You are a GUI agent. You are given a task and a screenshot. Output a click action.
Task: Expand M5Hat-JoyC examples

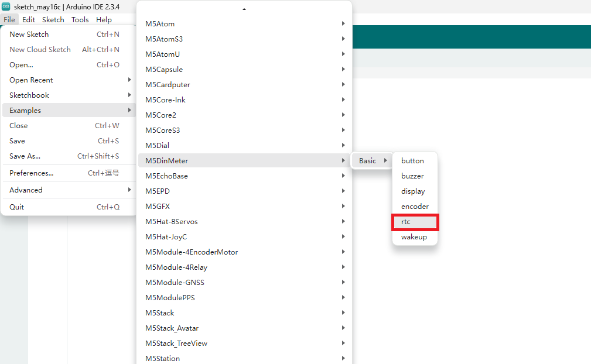pos(244,236)
